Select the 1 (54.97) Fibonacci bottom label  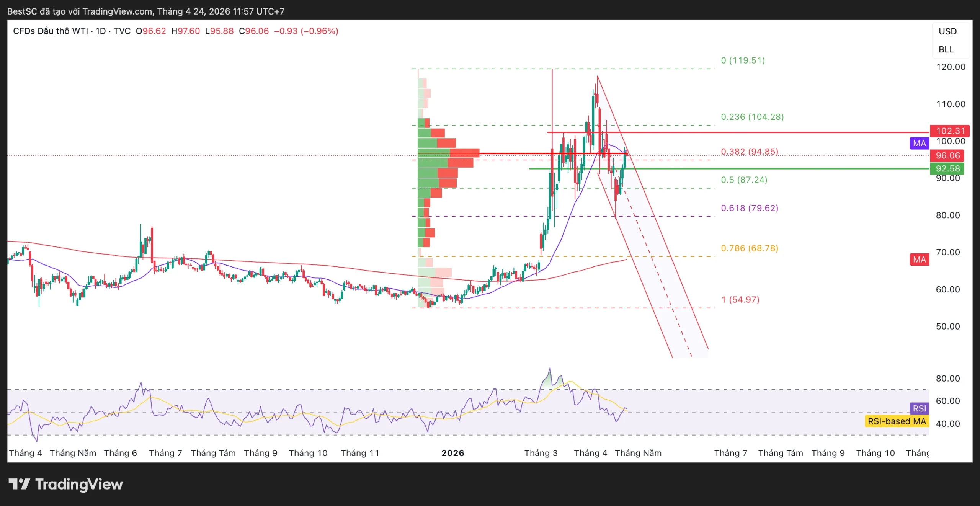[740, 300]
